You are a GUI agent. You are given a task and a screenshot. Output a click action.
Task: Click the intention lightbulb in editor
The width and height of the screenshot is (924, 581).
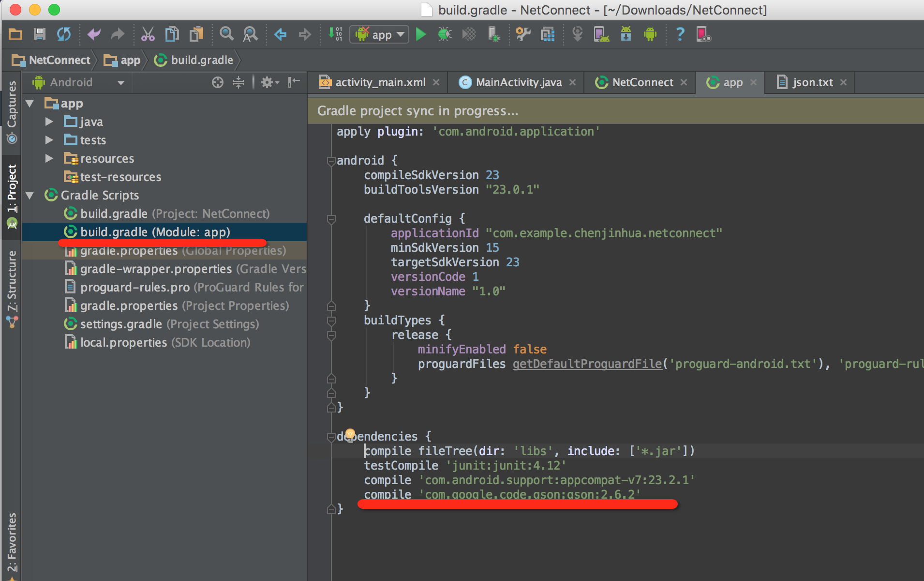tap(350, 434)
